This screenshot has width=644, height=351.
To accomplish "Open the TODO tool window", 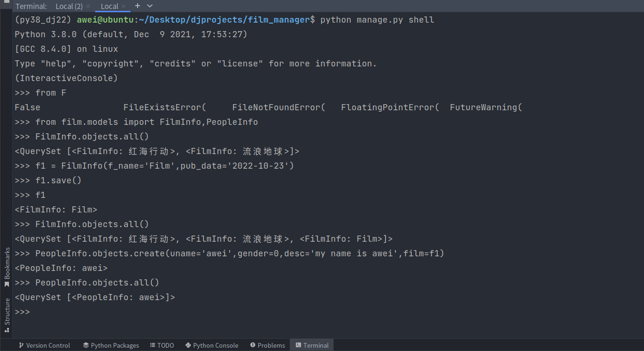I will tap(162, 345).
